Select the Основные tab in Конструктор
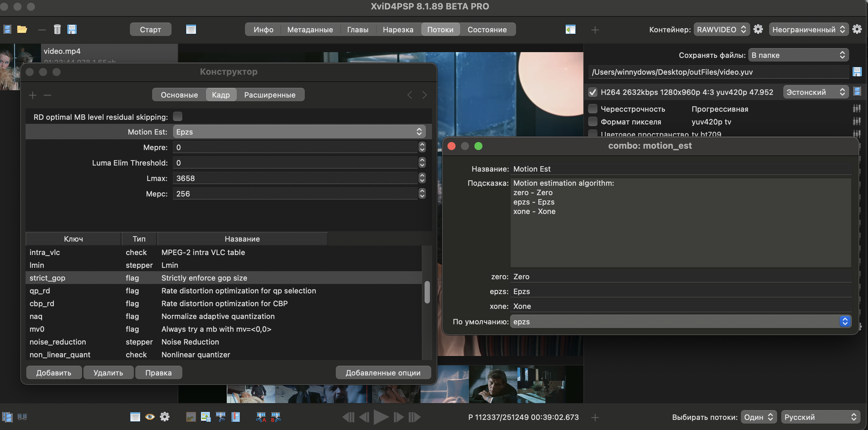 tap(179, 95)
